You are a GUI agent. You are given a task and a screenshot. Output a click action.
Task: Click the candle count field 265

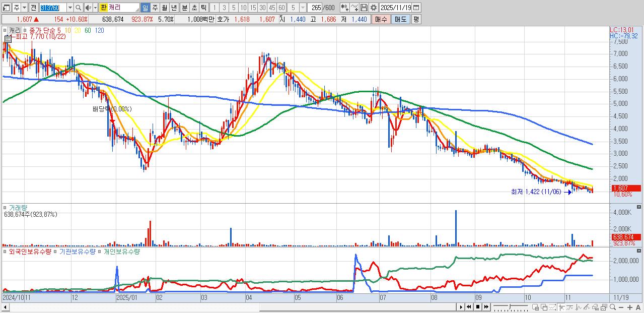(x=315, y=8)
